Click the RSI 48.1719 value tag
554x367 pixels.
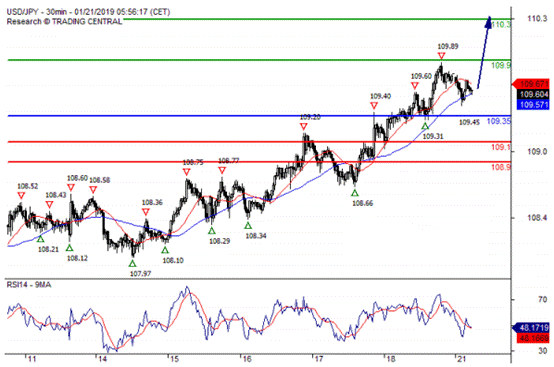pos(531,328)
